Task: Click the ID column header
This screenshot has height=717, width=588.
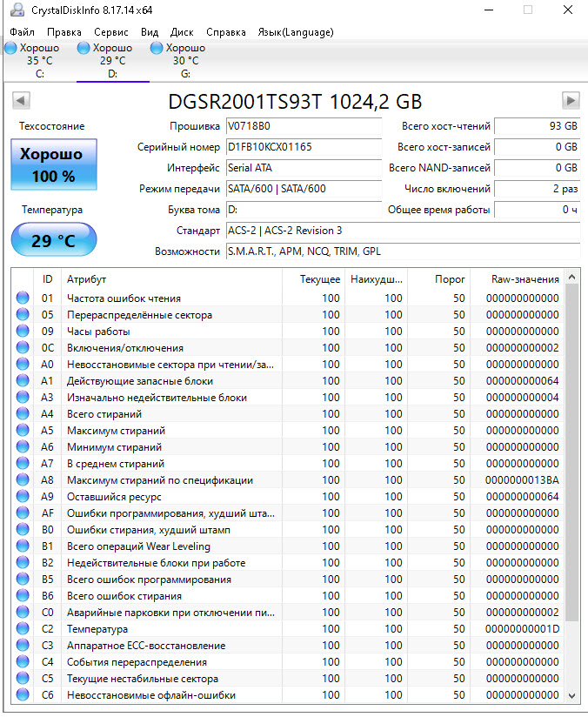Action: click(48, 279)
